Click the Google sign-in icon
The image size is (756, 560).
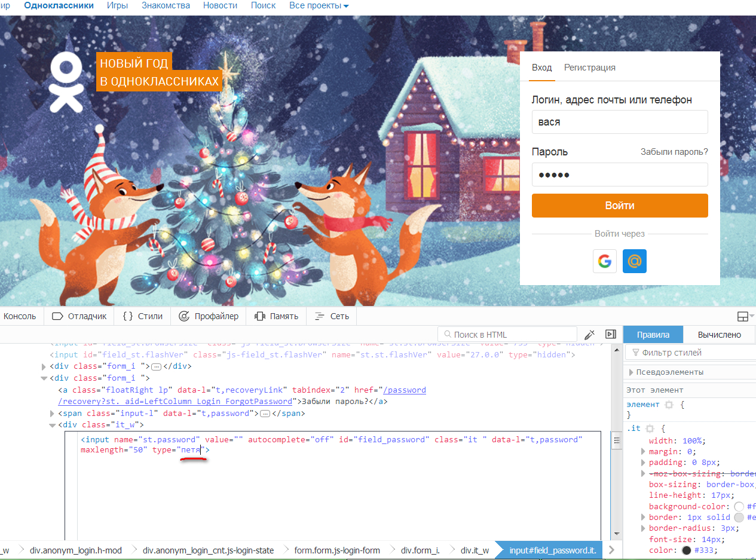604,261
